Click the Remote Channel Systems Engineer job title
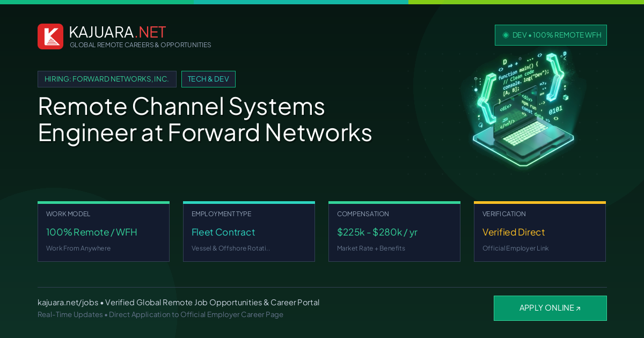 click(x=205, y=119)
